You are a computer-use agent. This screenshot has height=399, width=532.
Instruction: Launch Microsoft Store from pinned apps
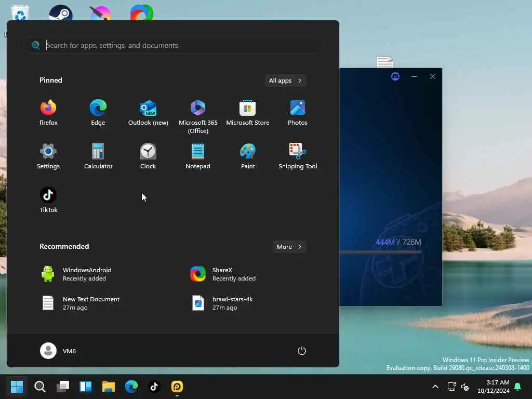[x=248, y=113]
